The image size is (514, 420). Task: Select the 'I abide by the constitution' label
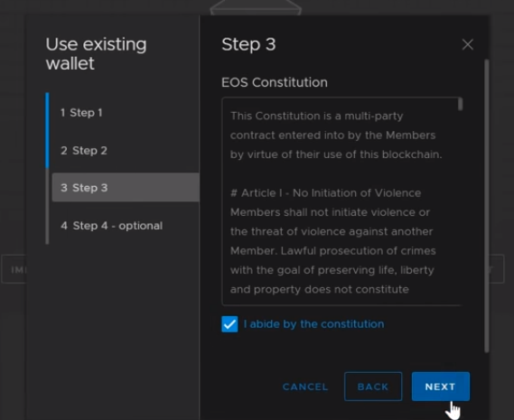pos(313,324)
